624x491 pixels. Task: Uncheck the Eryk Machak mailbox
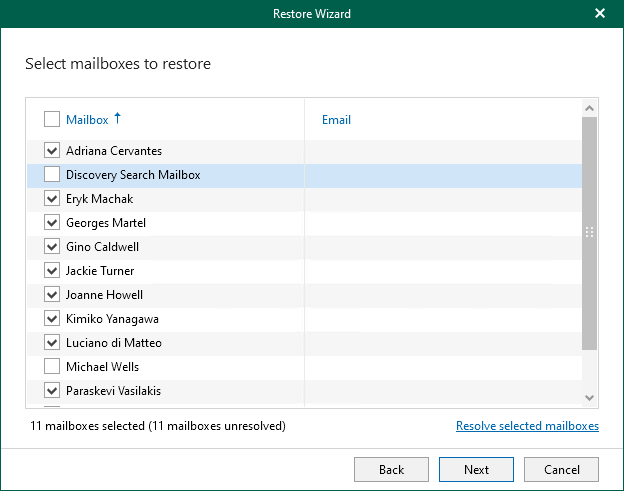click(52, 199)
